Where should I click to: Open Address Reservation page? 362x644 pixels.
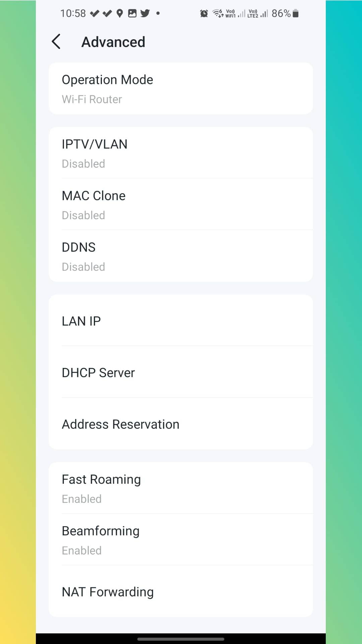tap(181, 424)
